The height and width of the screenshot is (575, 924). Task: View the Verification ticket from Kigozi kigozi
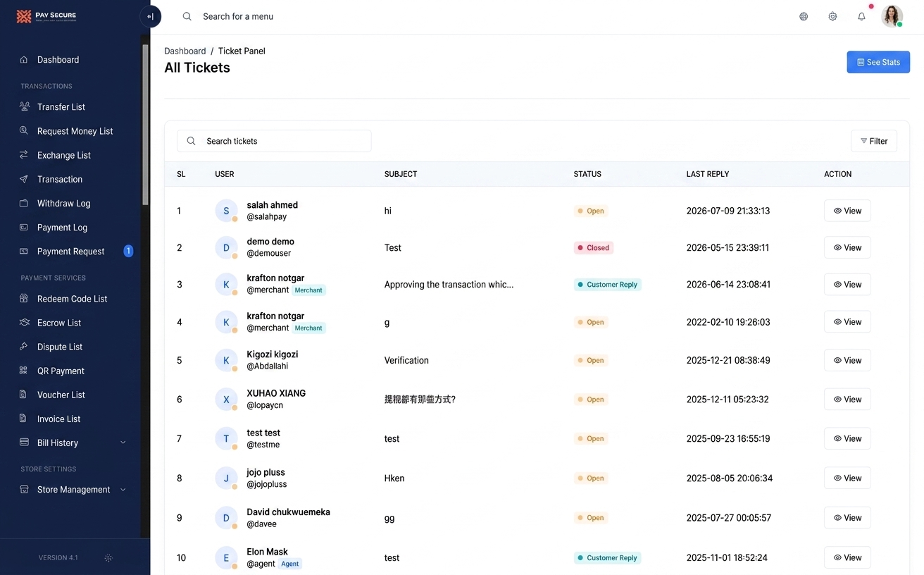847,360
